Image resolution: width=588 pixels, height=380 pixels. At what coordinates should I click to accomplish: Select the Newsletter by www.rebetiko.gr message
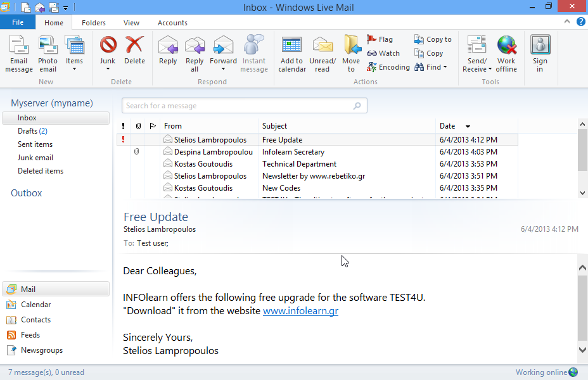point(317,176)
